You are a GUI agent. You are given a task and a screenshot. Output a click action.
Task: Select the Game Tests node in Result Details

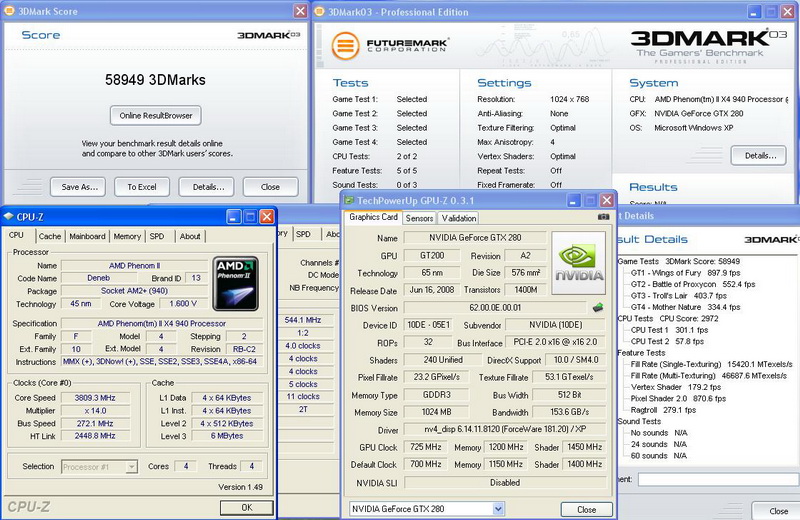pyautogui.click(x=679, y=261)
